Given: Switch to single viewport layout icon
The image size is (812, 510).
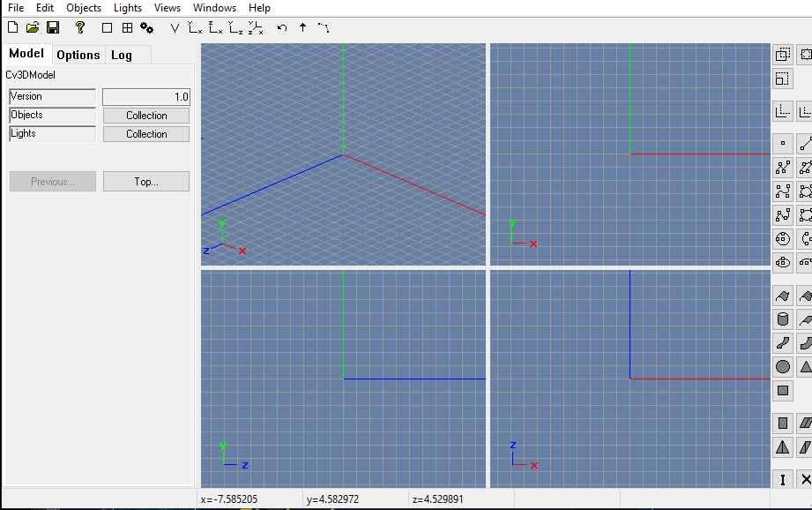Looking at the screenshot, I should (x=108, y=28).
